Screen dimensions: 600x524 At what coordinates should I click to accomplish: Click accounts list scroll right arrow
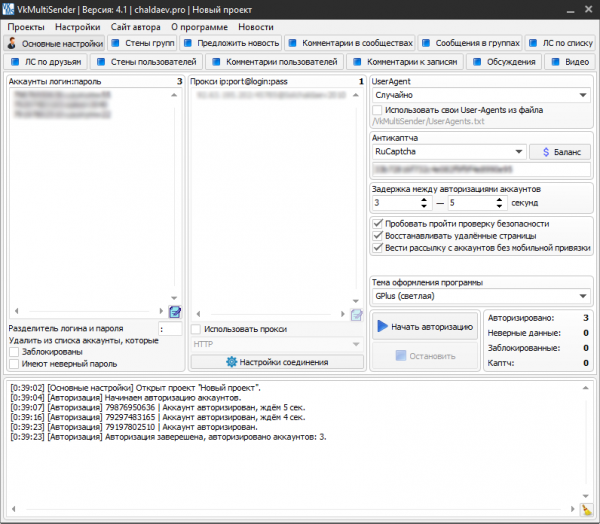(161, 311)
